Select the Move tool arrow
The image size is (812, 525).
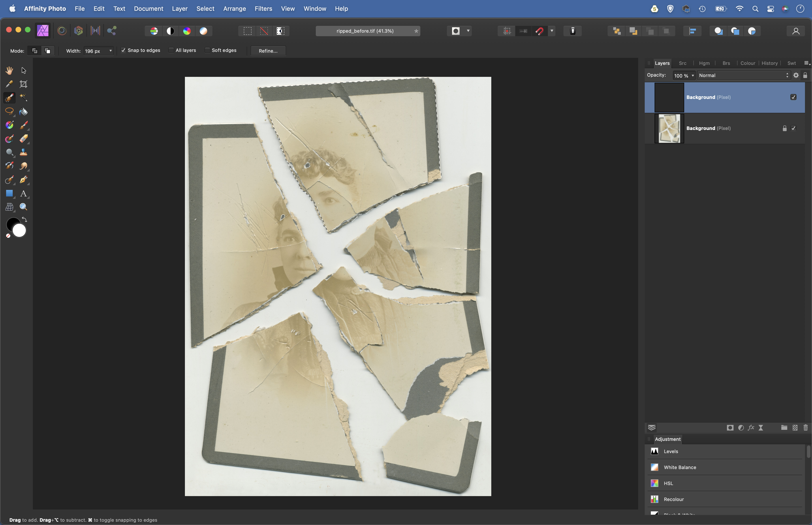23,70
